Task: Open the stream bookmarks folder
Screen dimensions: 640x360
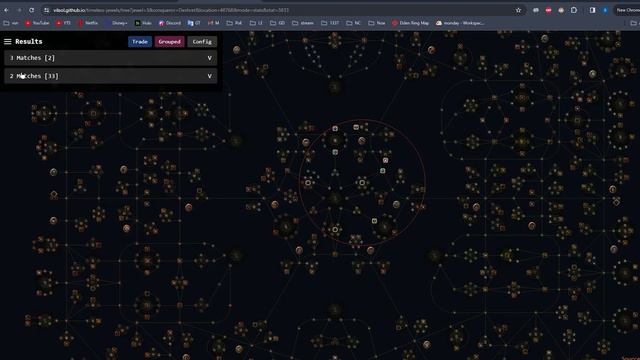Action: (303, 23)
